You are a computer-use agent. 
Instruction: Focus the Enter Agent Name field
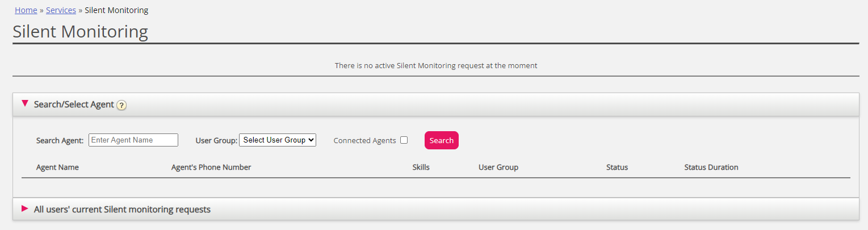tap(133, 140)
